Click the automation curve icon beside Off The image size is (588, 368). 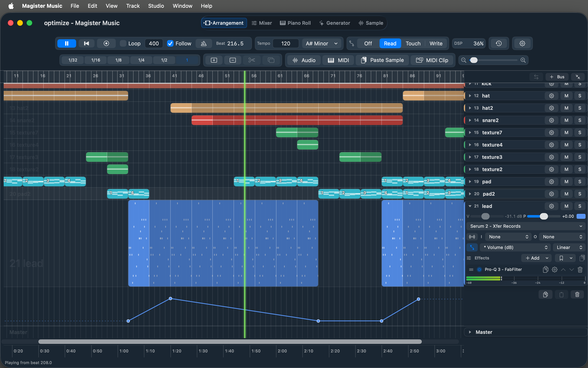(x=352, y=43)
